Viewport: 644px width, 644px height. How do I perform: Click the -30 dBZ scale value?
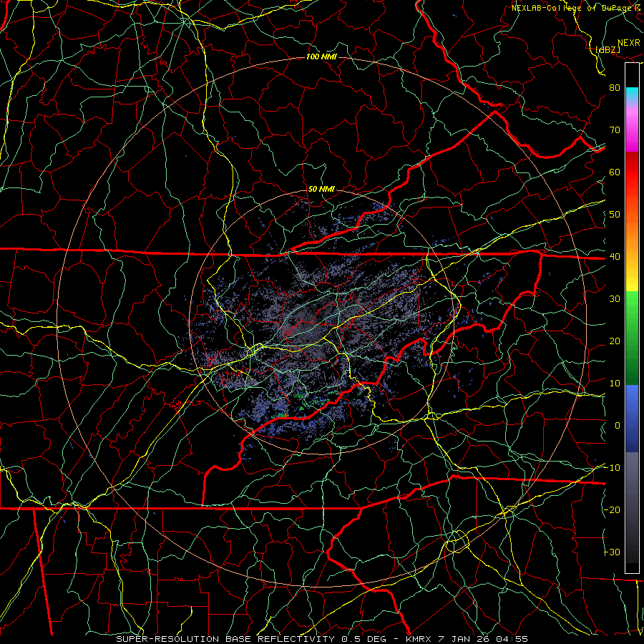(x=612, y=552)
